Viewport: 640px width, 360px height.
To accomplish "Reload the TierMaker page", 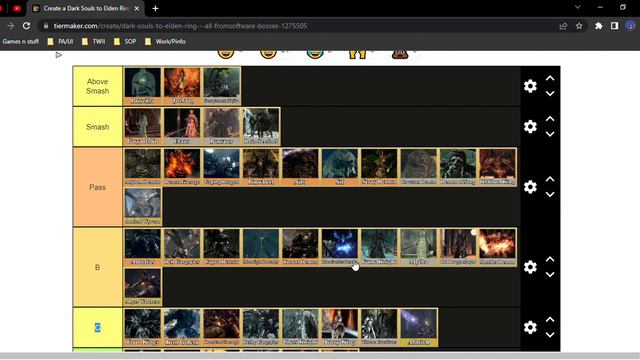I will 27,26.
